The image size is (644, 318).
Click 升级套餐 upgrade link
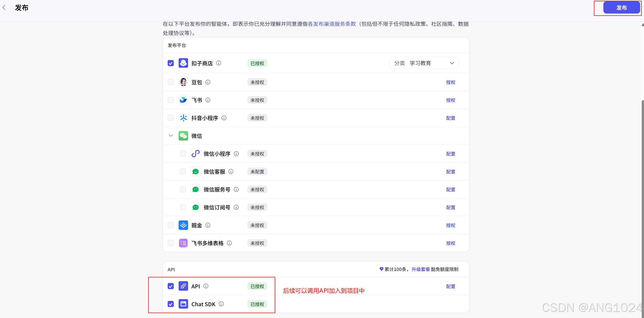click(x=421, y=269)
